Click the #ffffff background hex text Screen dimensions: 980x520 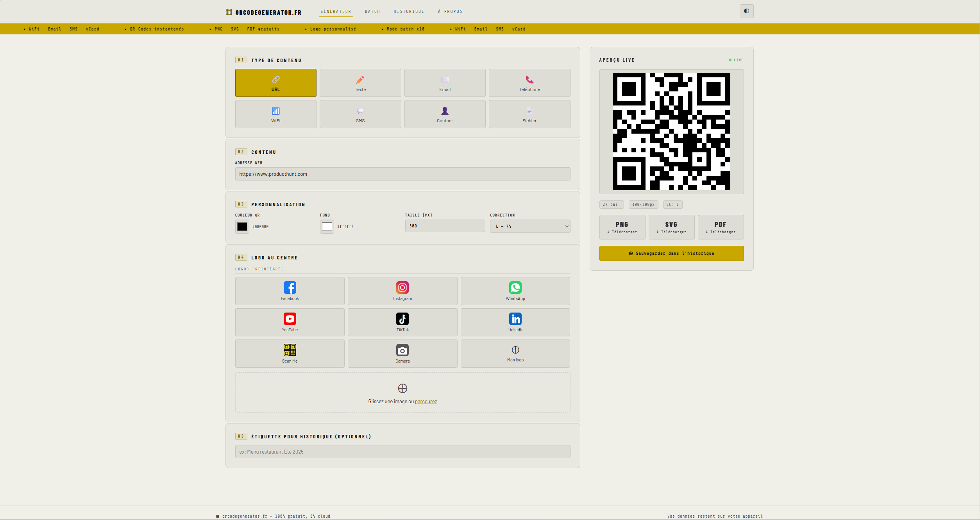coord(345,227)
